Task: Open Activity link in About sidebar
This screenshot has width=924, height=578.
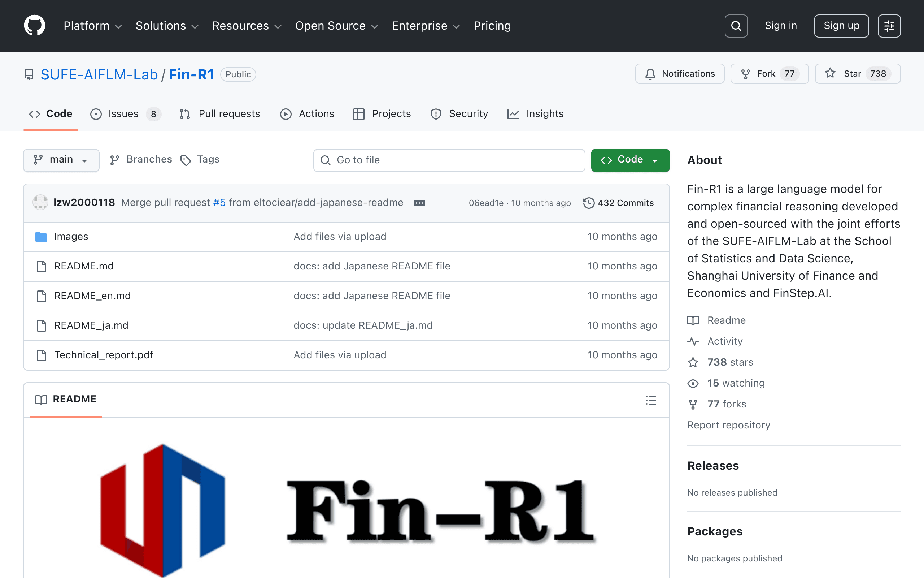Action: [715, 341]
